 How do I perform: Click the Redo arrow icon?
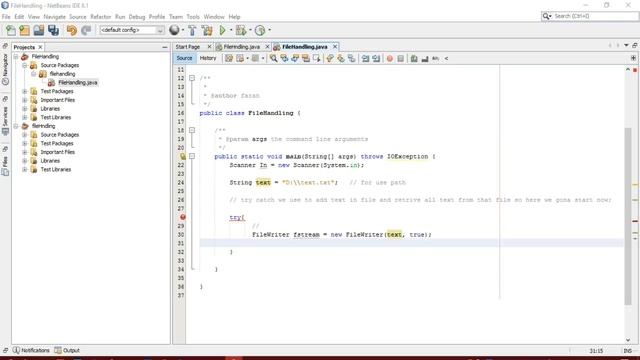tap(86, 30)
